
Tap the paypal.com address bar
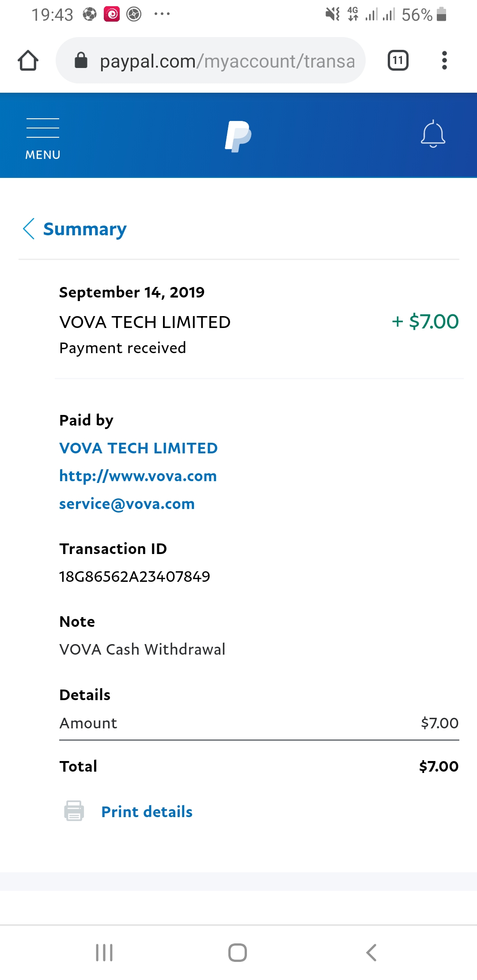227,61
